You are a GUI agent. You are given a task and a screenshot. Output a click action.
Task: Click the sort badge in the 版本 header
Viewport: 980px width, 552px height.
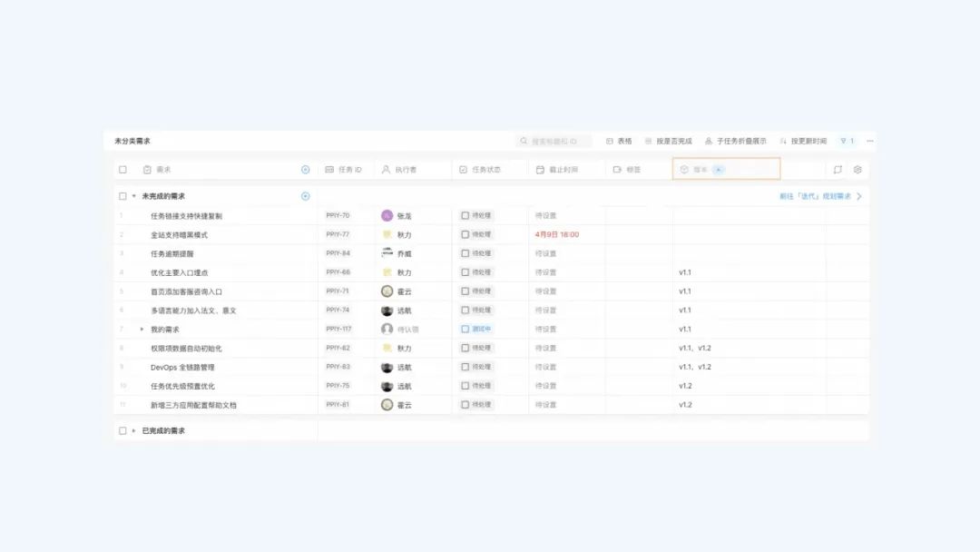719,170
